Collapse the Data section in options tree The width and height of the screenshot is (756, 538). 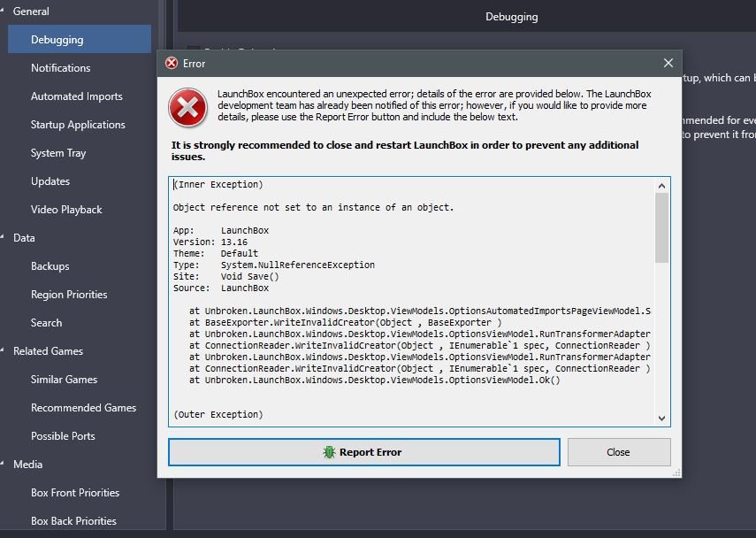tap(3, 237)
